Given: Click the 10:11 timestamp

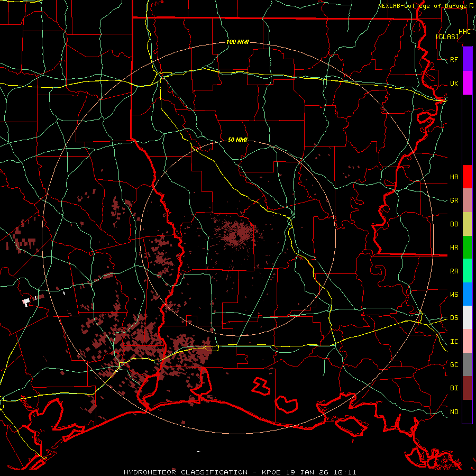Looking at the screenshot, I should tap(344, 472).
